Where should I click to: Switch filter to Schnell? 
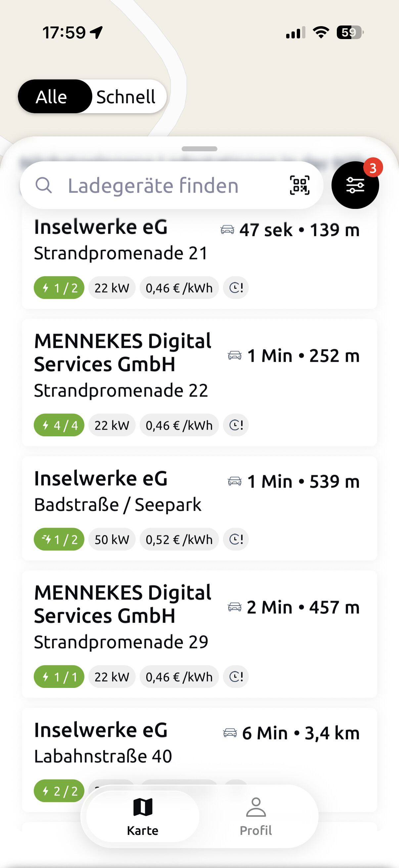126,97
